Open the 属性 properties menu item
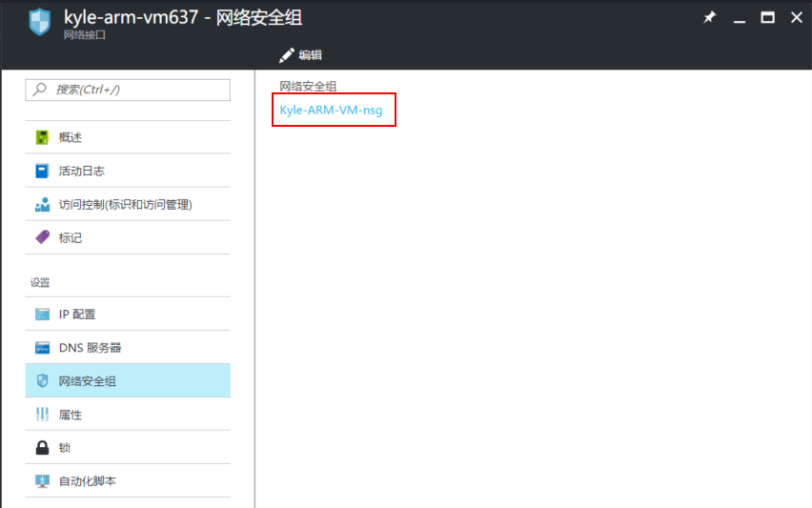The width and height of the screenshot is (812, 508). click(x=71, y=415)
